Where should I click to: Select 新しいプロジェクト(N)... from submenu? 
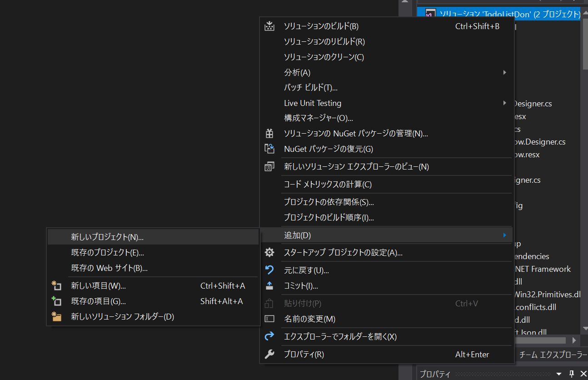[107, 237]
